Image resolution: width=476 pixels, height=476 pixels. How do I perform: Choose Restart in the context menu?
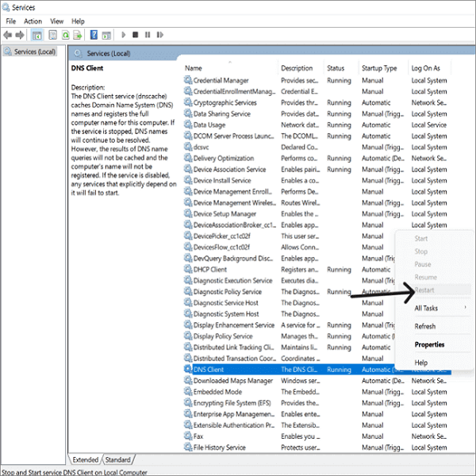[424, 290]
